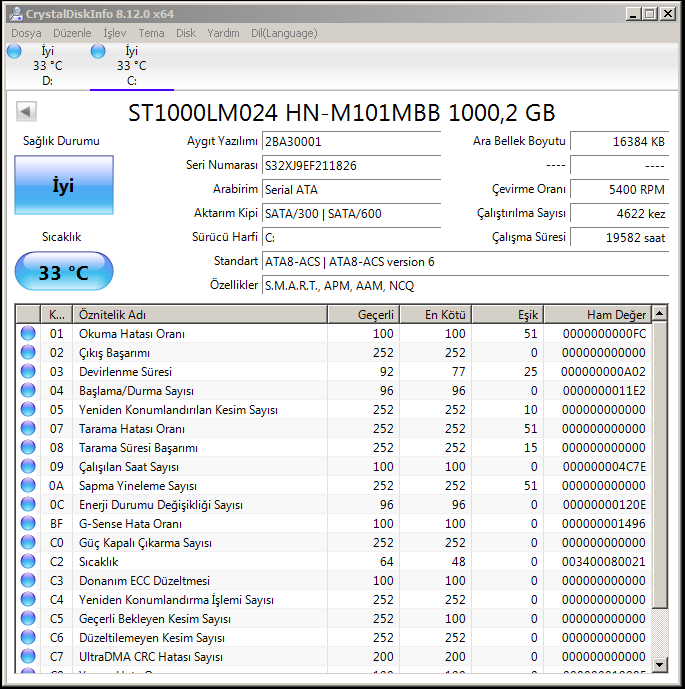685x689 pixels.
Task: Click status orb of Okuma Hatası Oranı row
Action: [28, 333]
